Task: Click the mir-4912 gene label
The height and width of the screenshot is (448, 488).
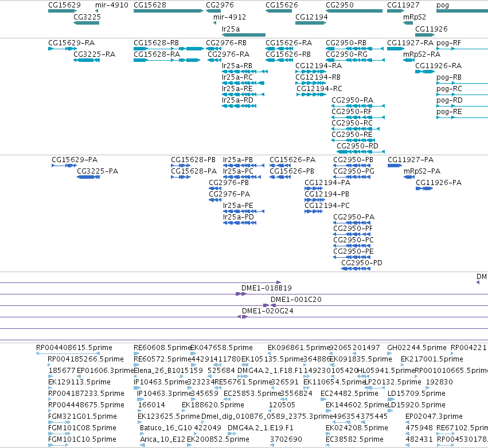Action: point(230,17)
